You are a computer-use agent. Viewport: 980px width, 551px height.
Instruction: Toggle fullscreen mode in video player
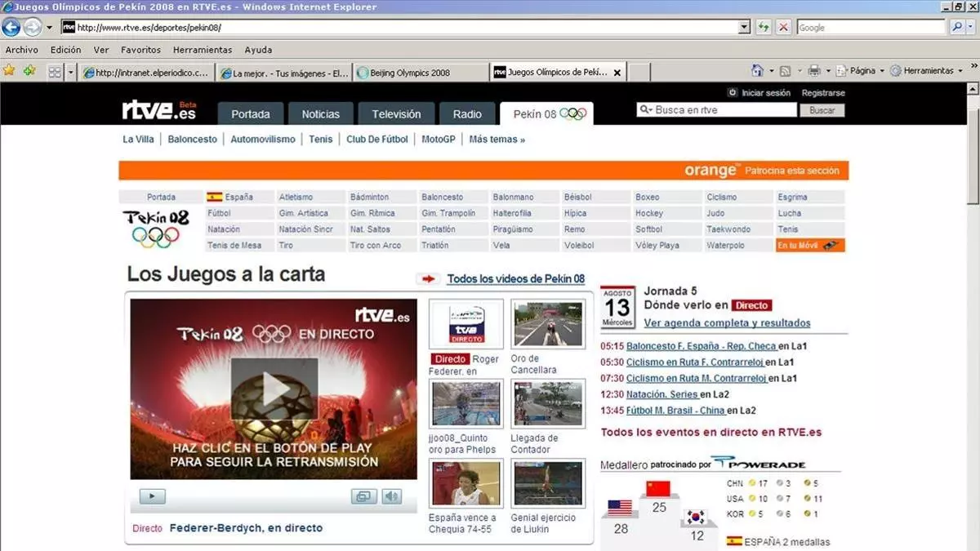[x=363, y=496]
